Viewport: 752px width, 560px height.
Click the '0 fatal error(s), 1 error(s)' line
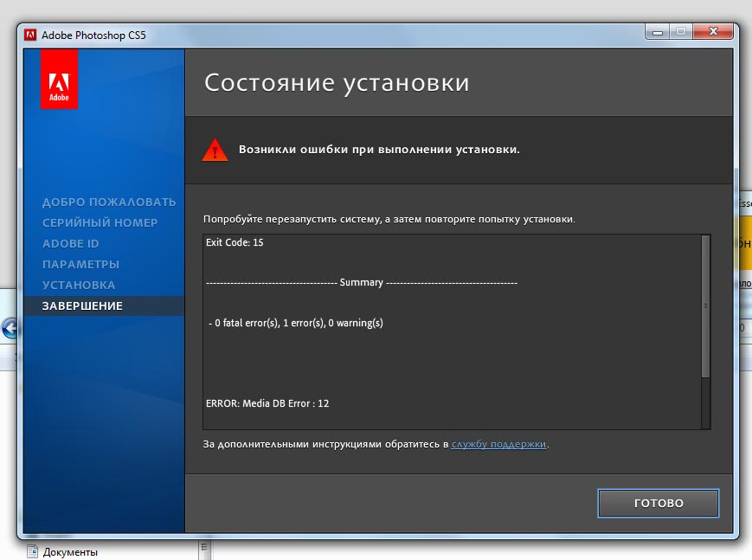coord(296,323)
